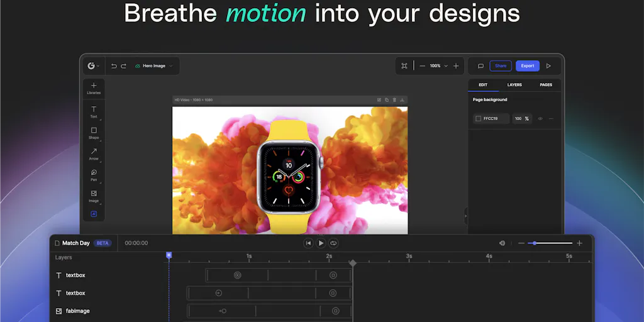
Task: Open the 100% zoom level dropdown
Action: pos(438,65)
